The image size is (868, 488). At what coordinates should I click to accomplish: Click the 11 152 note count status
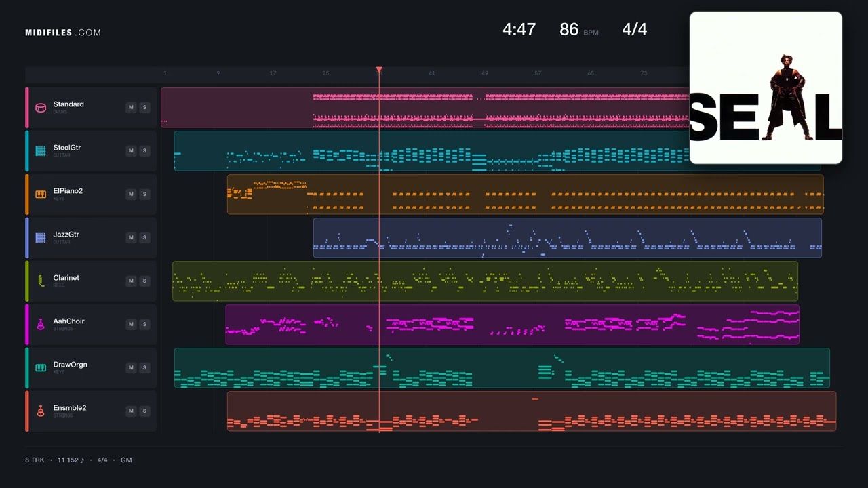71,460
